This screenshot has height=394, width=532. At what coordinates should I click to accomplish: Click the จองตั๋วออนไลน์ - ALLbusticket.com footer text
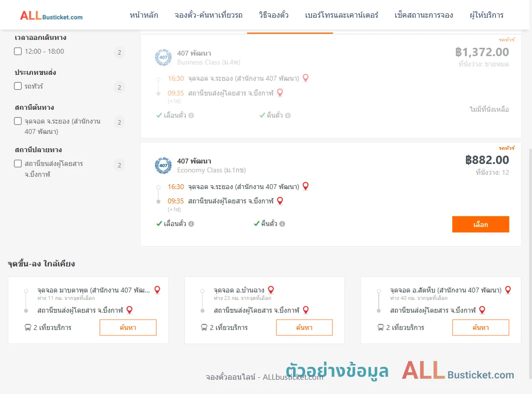pos(265,377)
